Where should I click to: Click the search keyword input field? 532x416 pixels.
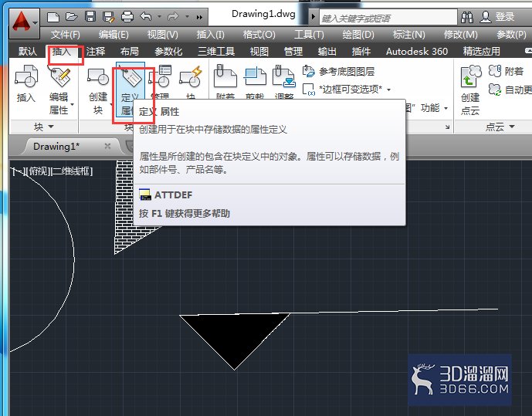coord(388,18)
